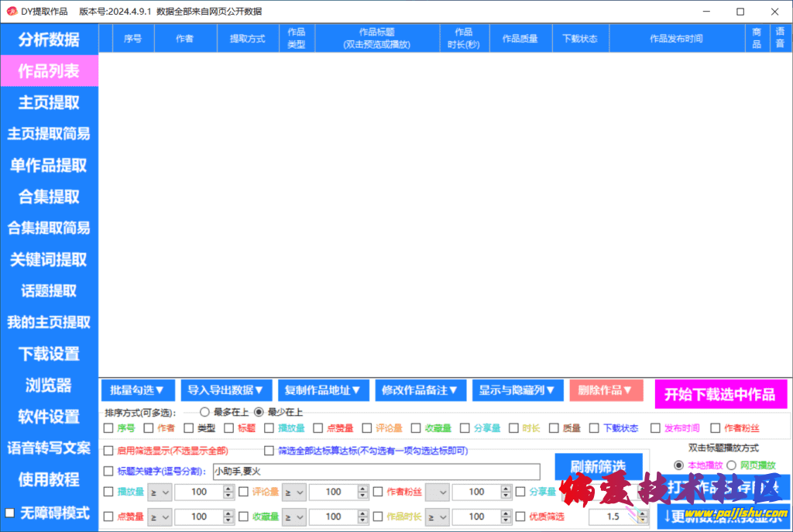Click the 刷新筛选 button
Viewport: 793px width, 532px height.
tap(598, 466)
